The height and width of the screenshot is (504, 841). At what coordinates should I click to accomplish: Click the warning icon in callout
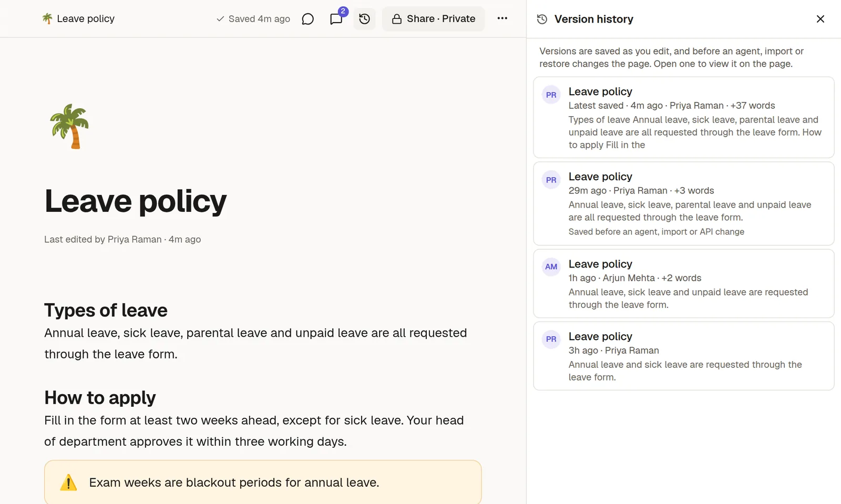68,482
